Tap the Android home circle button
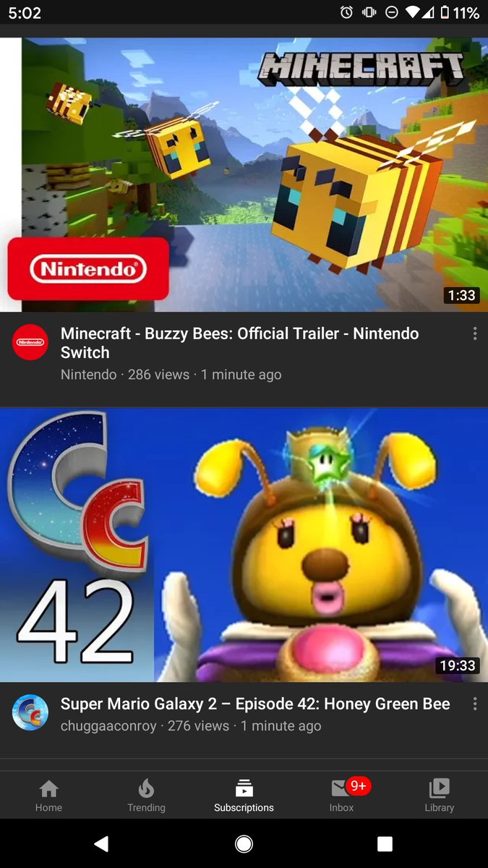Viewport: 488px width, 868px height. pyautogui.click(x=244, y=843)
